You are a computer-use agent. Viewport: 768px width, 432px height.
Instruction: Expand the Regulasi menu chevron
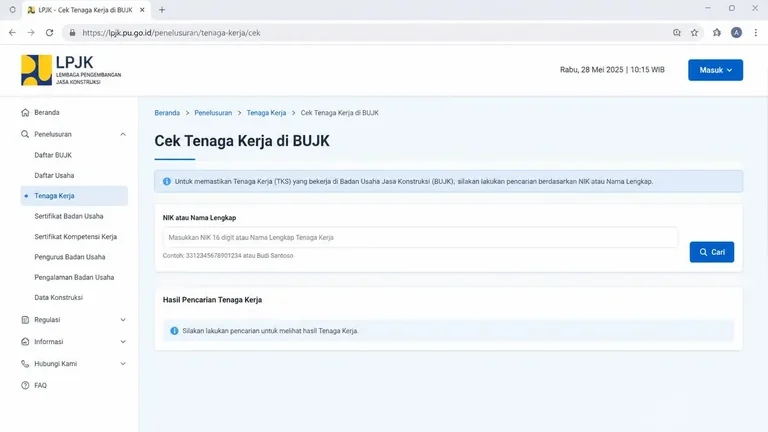[123, 320]
